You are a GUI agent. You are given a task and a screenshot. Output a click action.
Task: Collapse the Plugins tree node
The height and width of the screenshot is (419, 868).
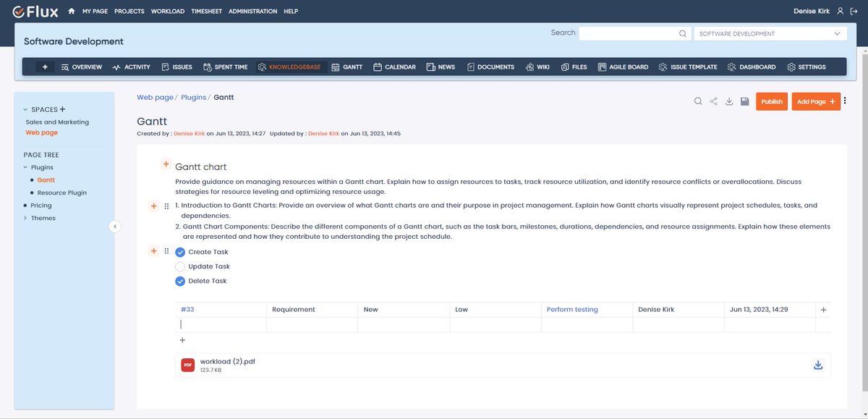(26, 167)
